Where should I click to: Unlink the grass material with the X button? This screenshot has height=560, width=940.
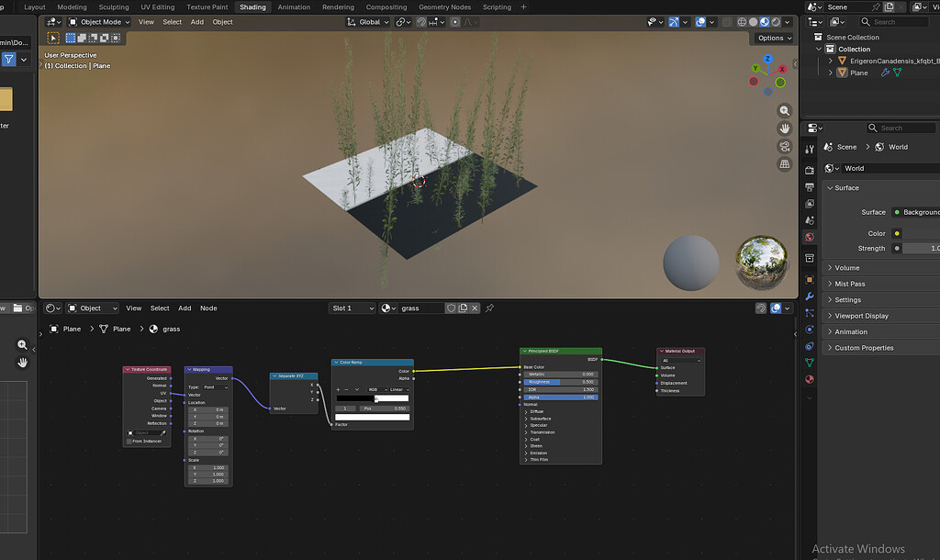pyautogui.click(x=475, y=308)
